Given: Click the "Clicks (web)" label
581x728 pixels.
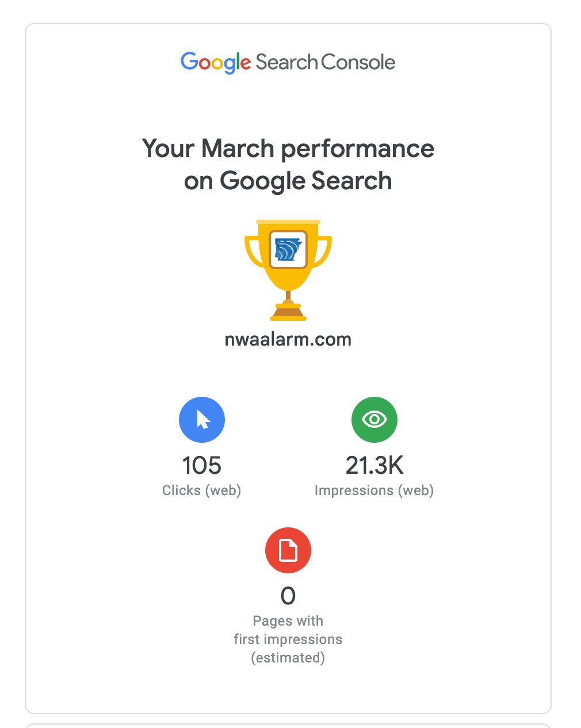Looking at the screenshot, I should point(202,491).
